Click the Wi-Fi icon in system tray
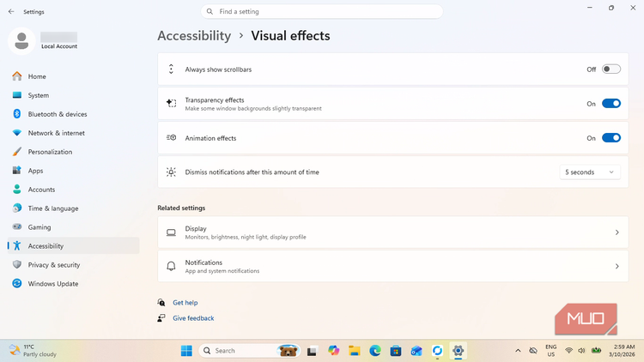Viewport: 644px width, 362px height. coord(568,351)
